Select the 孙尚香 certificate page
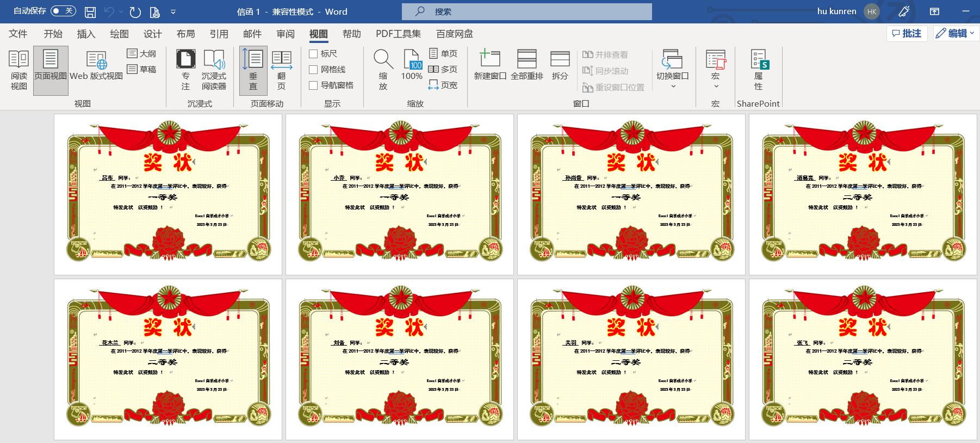 tap(631, 194)
